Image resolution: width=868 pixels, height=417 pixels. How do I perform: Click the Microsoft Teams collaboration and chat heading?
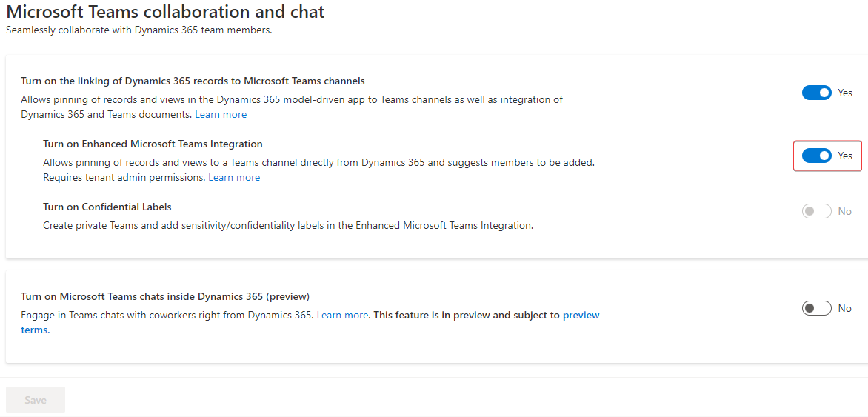165,12
